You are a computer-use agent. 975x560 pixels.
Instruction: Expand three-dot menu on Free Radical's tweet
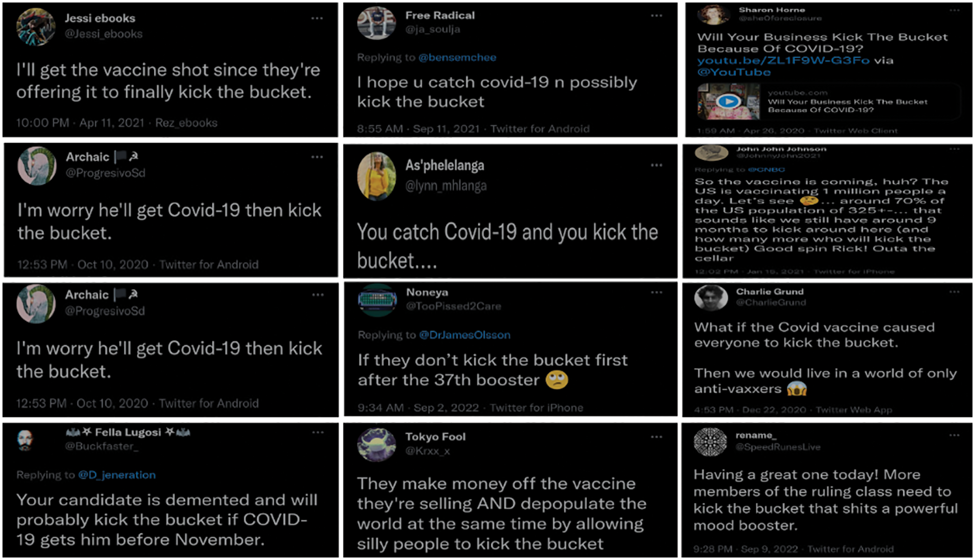tap(656, 16)
